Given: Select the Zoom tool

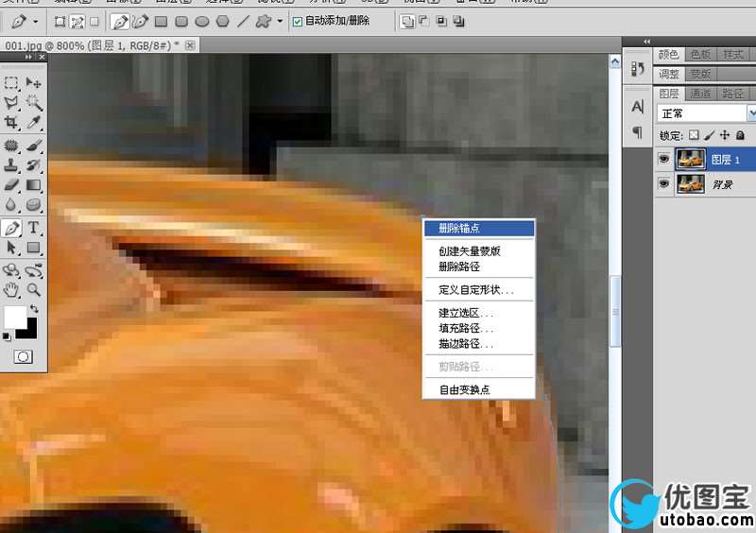Looking at the screenshot, I should pyautogui.click(x=33, y=290).
